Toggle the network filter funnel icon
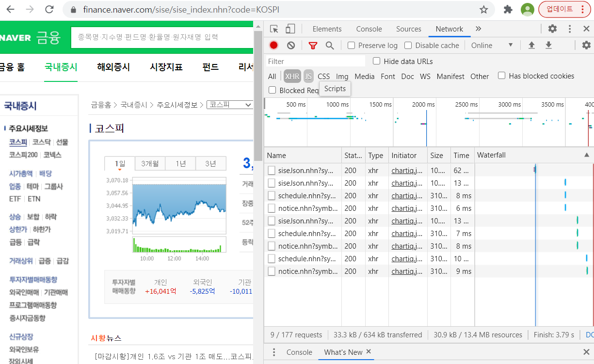 (x=313, y=46)
